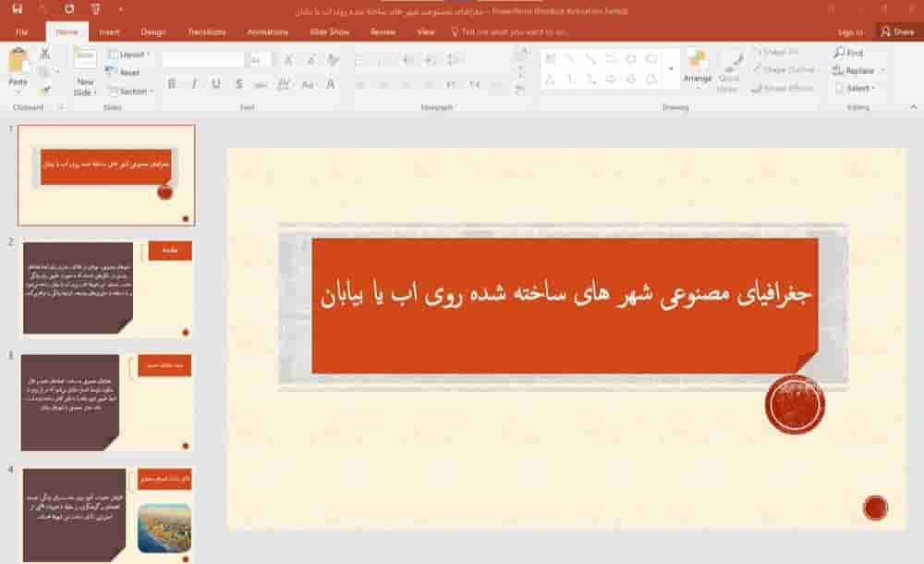Select the Triangle shape in gallery
Viewport: 924px width, 564px height.
coord(551,80)
